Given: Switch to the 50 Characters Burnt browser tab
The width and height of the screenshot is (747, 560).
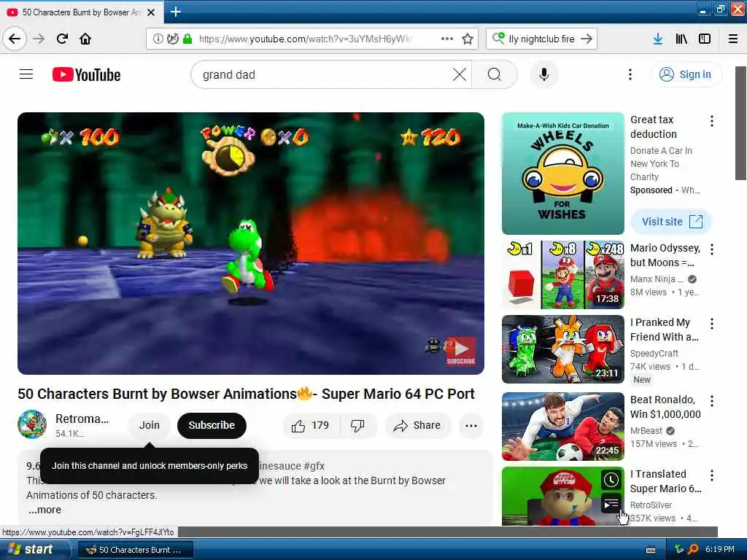Looking at the screenshot, I should [82, 12].
